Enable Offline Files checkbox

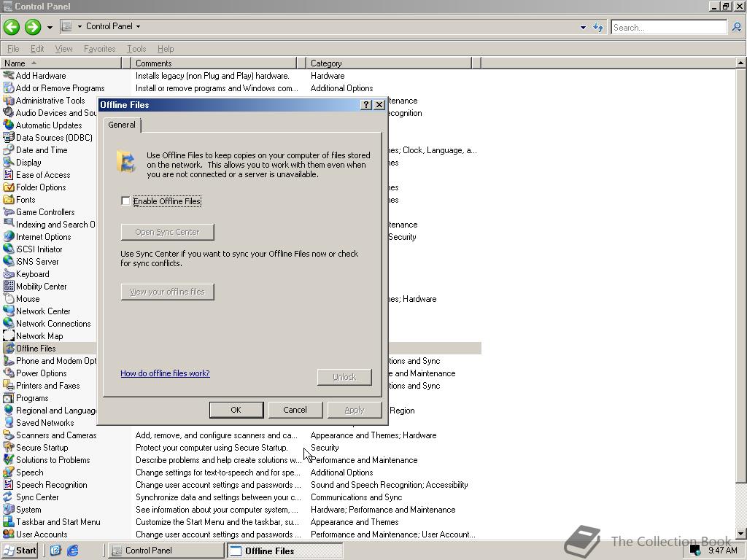125,201
